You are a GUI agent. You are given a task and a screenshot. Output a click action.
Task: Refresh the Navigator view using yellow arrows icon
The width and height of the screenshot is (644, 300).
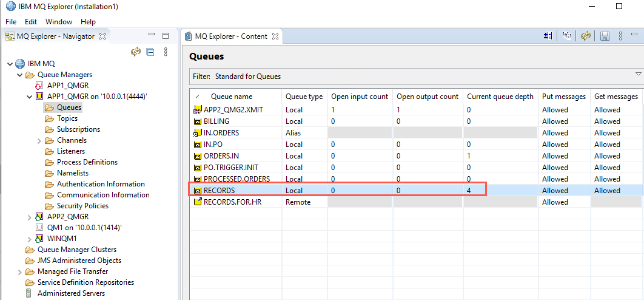(x=136, y=52)
